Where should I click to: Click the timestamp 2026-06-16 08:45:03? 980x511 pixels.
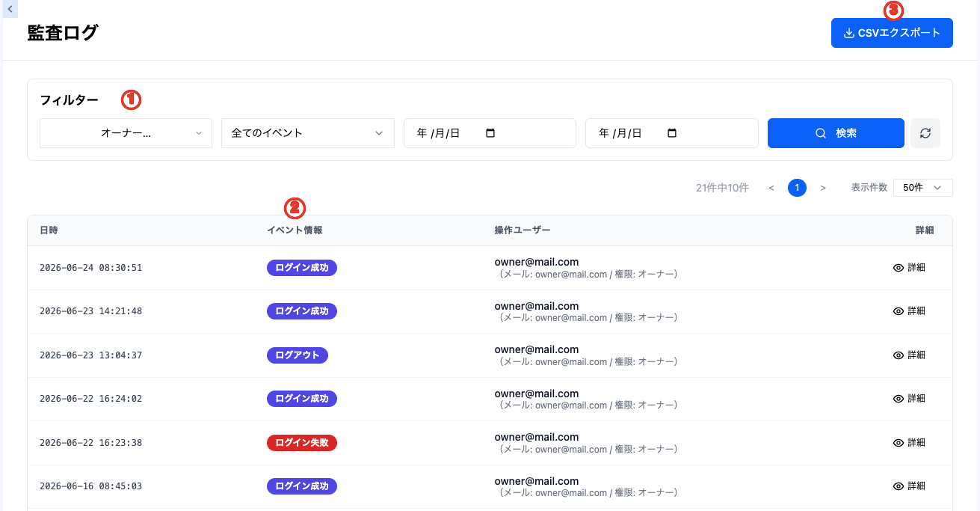[90, 486]
